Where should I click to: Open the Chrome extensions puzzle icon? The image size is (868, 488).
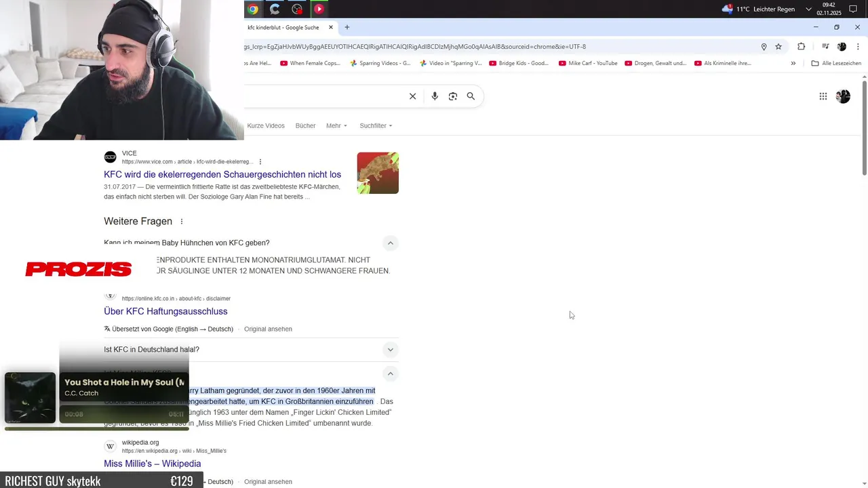pos(802,47)
